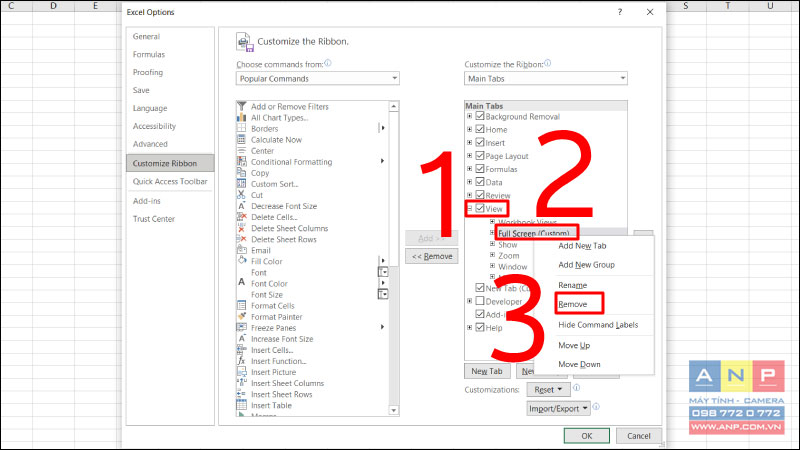800x450 pixels.
Task: Click the Cancel button
Action: point(638,436)
